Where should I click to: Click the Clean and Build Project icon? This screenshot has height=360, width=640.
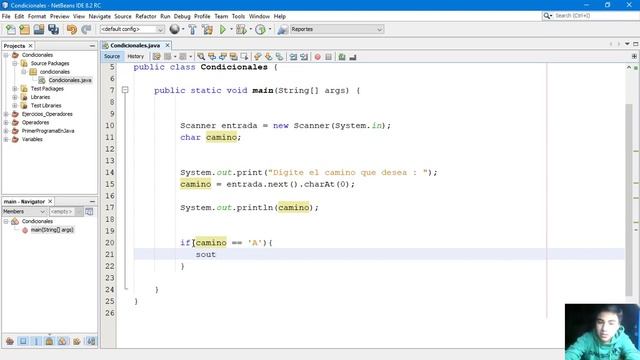coord(207,29)
